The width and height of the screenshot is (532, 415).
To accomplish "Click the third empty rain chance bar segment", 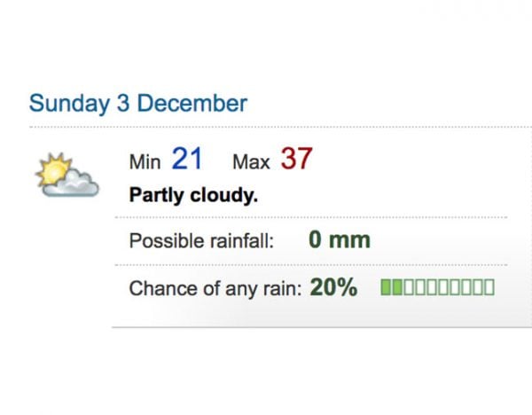I will point(432,287).
